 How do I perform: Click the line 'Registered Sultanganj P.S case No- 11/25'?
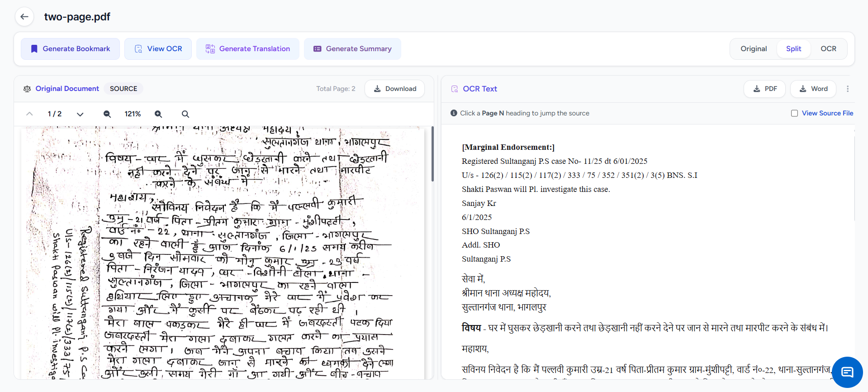[555, 161]
